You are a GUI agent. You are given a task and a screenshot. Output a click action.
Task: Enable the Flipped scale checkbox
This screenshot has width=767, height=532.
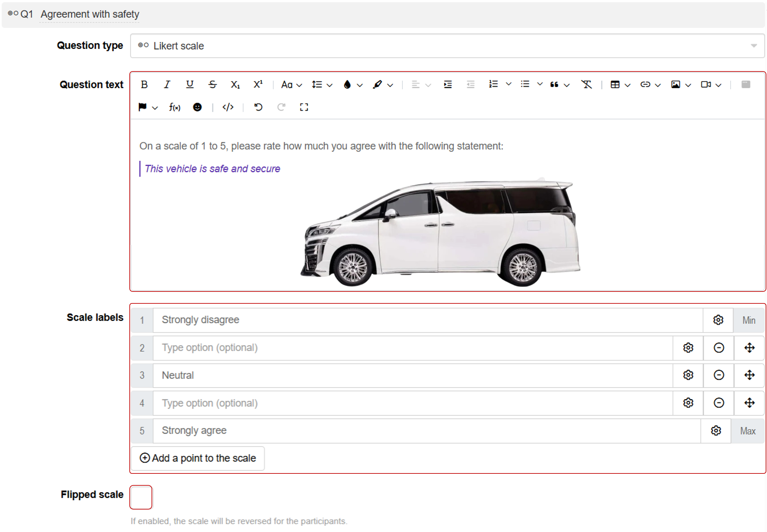[141, 497]
